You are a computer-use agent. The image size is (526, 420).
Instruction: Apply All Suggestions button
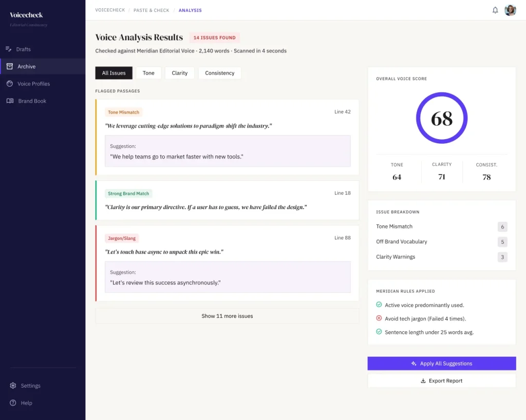[x=442, y=364]
